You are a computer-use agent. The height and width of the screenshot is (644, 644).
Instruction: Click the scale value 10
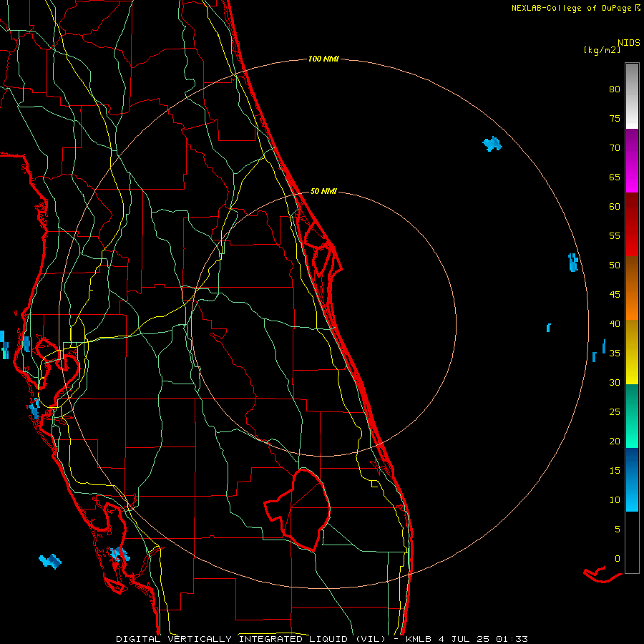(615, 500)
